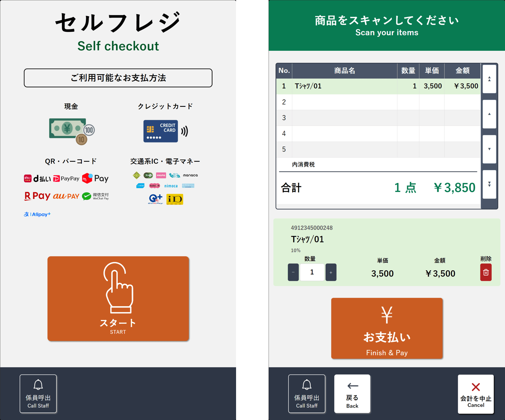The width and height of the screenshot is (505, 420).
Task: Go back with the Back button
Action: click(x=352, y=393)
